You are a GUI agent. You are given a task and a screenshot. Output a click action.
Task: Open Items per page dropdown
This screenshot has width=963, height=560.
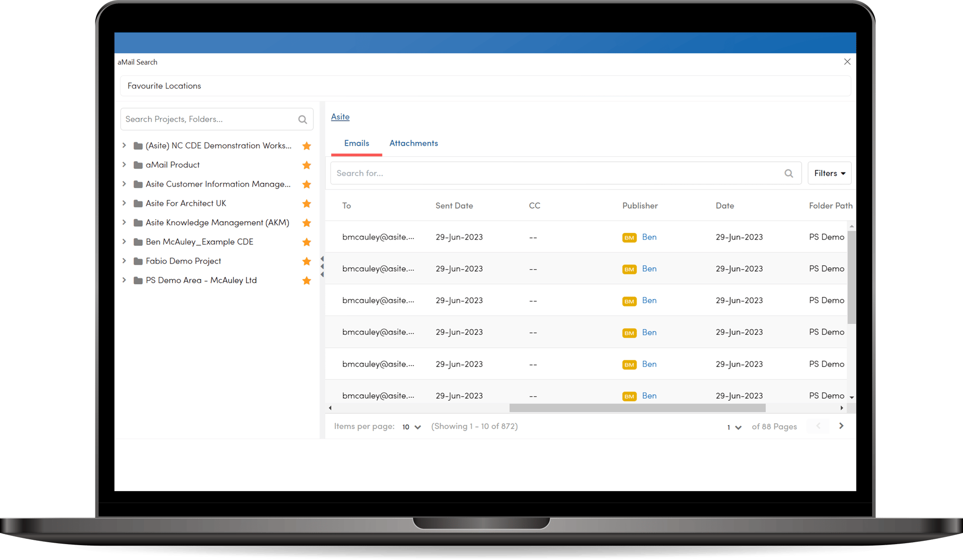pos(412,427)
